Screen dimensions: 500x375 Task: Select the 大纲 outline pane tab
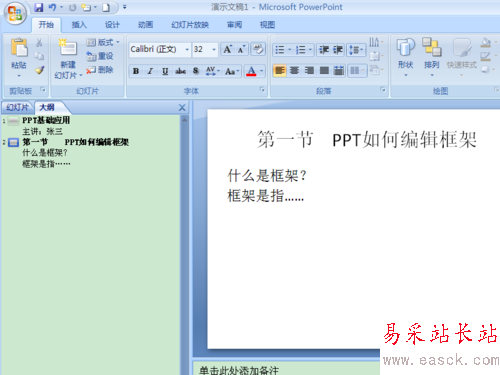[x=47, y=107]
